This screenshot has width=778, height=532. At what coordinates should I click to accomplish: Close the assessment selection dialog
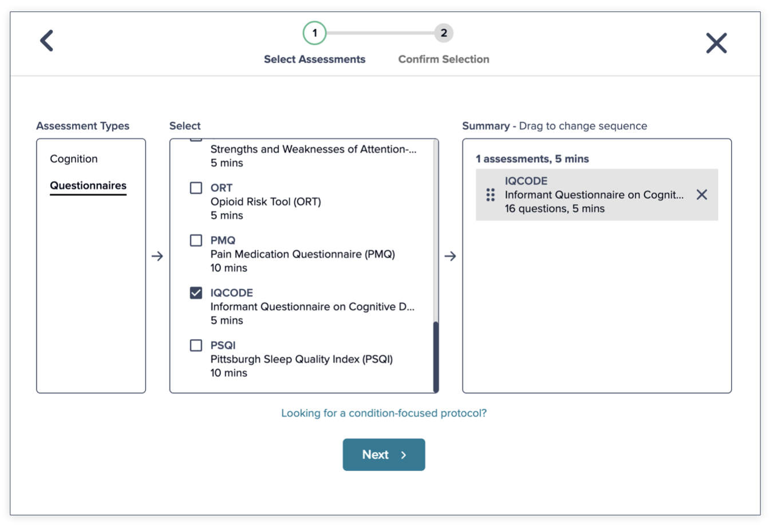[716, 43]
